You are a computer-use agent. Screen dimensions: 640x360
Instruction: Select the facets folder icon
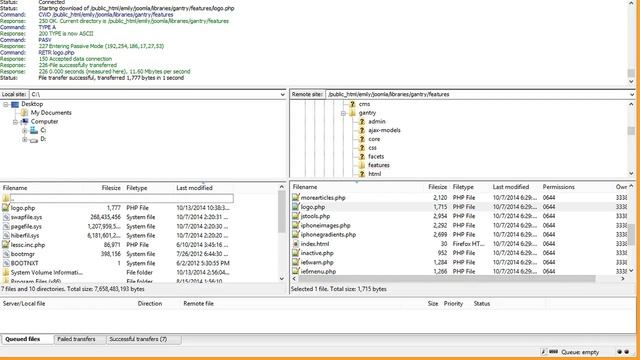(362, 156)
